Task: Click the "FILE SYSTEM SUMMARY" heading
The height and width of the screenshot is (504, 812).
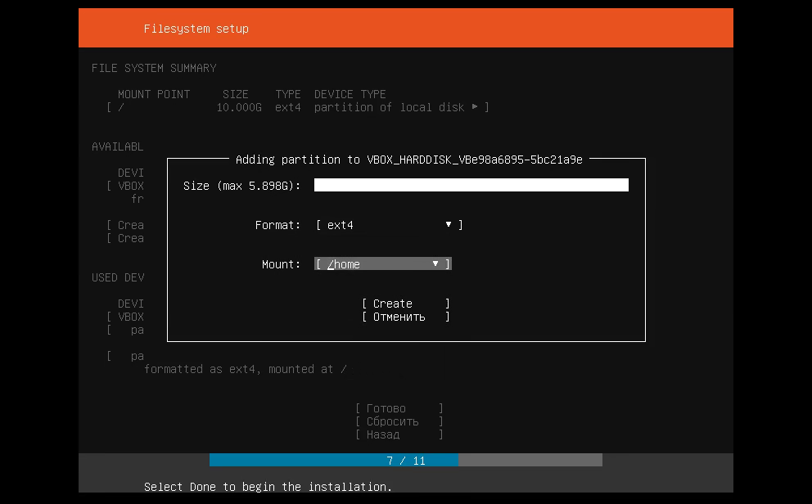Action: [x=154, y=68]
